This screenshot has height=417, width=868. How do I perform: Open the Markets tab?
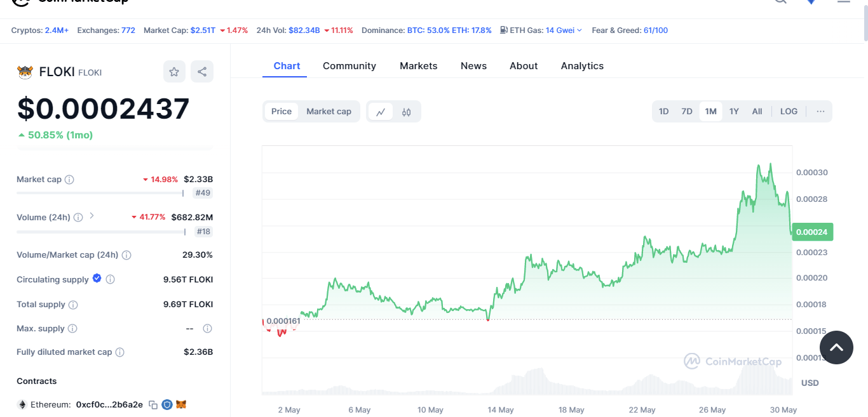click(418, 66)
